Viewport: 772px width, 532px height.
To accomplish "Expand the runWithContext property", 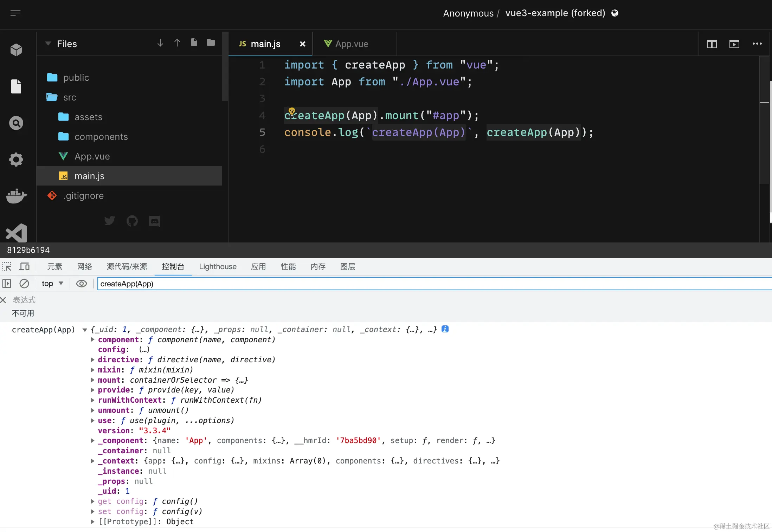I will click(92, 400).
